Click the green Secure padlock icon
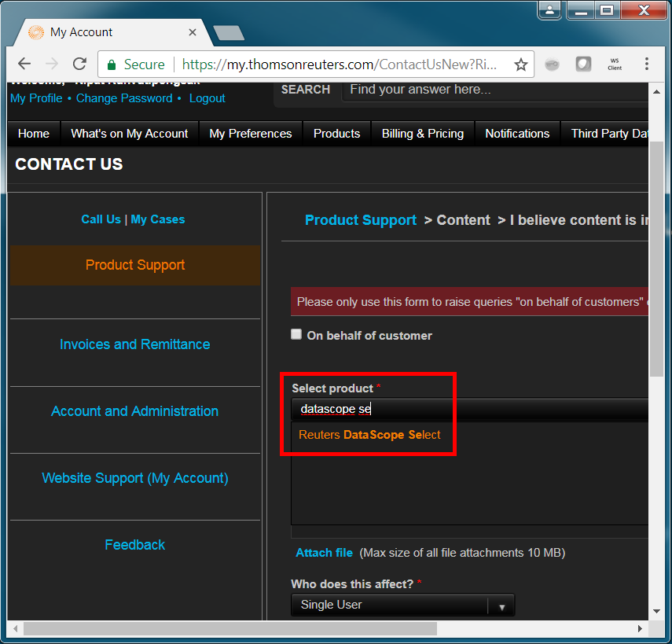The width and height of the screenshot is (672, 644). pos(112,64)
